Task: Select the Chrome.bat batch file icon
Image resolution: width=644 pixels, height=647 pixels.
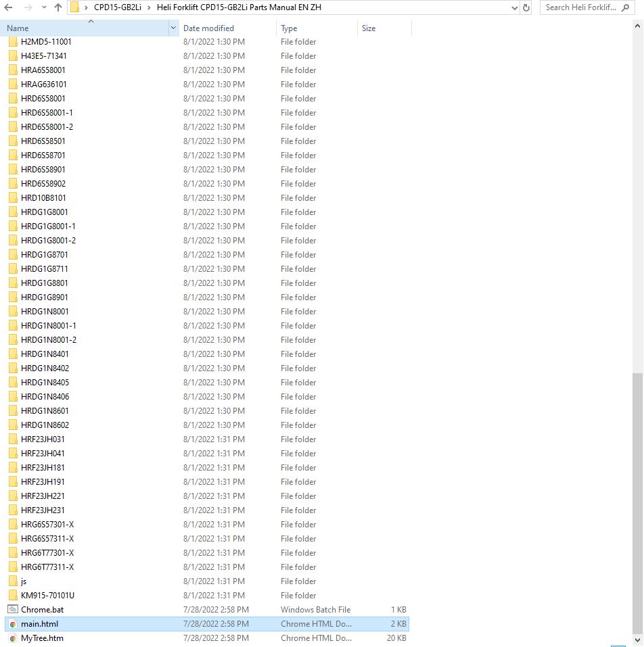Action: (13, 609)
